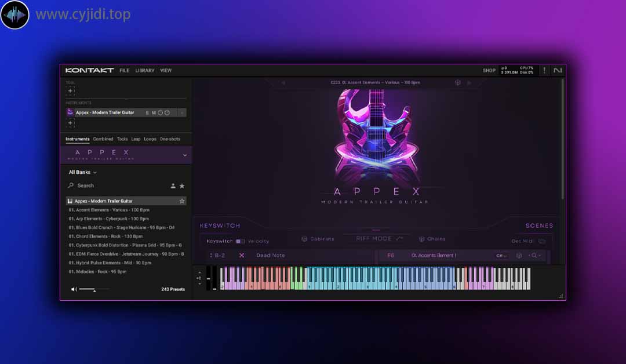The height and width of the screenshot is (364, 626).
Task: Open the SHOP link
Action: tap(489, 71)
